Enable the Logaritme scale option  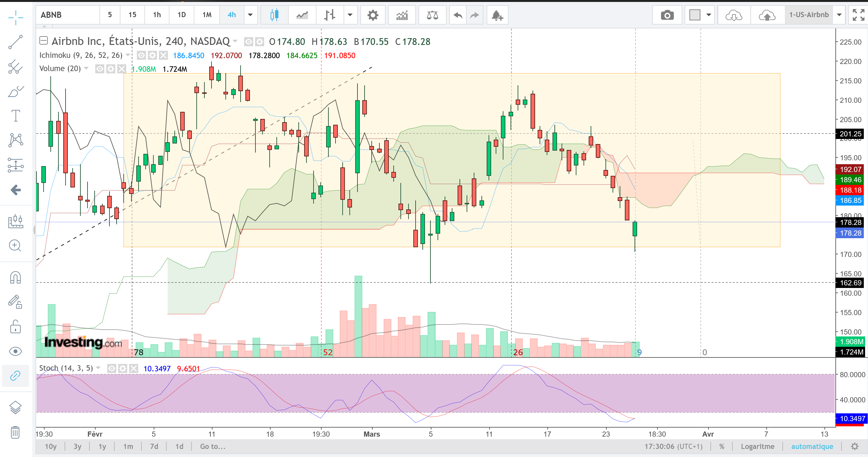758,446
